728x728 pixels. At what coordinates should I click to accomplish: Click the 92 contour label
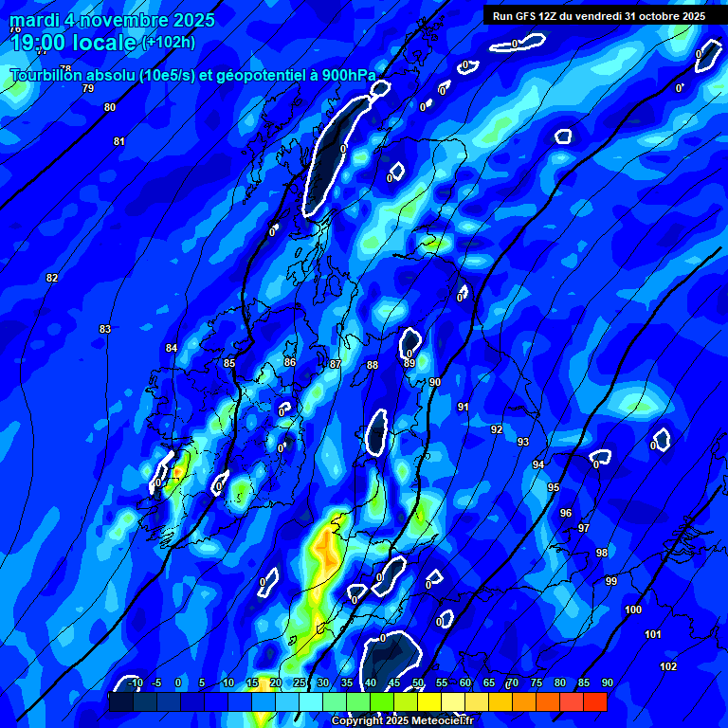point(497,429)
